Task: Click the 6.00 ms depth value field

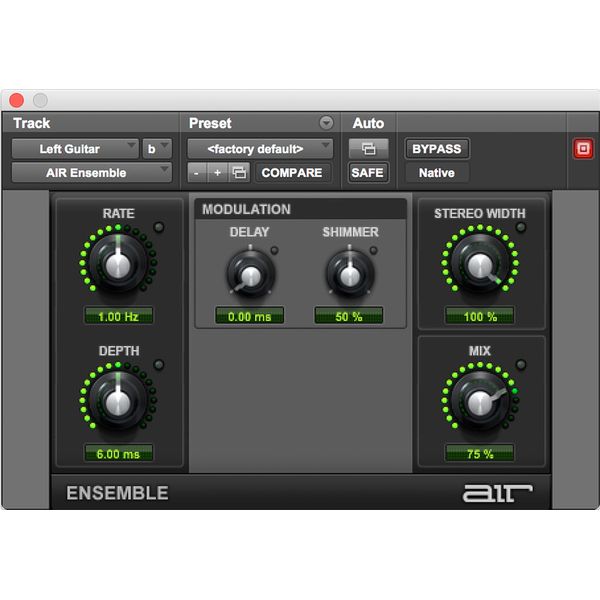Action: point(118,453)
